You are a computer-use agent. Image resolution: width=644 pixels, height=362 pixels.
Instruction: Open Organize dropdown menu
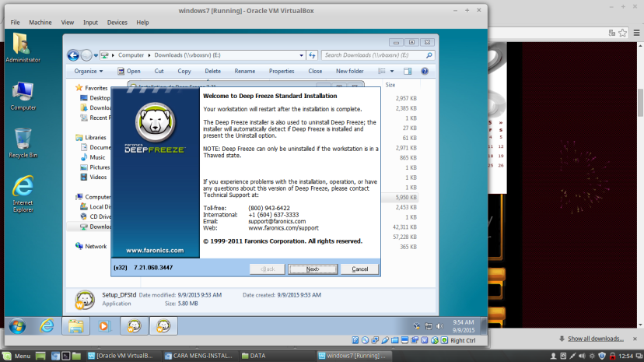[x=89, y=71]
